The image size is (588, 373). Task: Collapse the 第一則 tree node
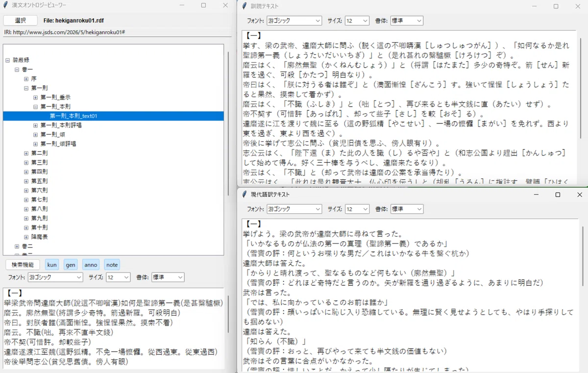tap(26, 88)
